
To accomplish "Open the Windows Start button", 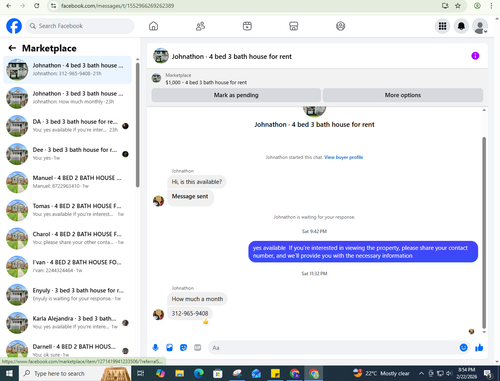I will point(9,373).
